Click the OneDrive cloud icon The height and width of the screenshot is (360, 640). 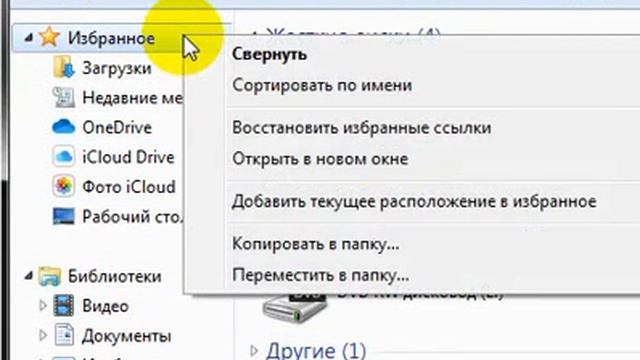tap(64, 127)
